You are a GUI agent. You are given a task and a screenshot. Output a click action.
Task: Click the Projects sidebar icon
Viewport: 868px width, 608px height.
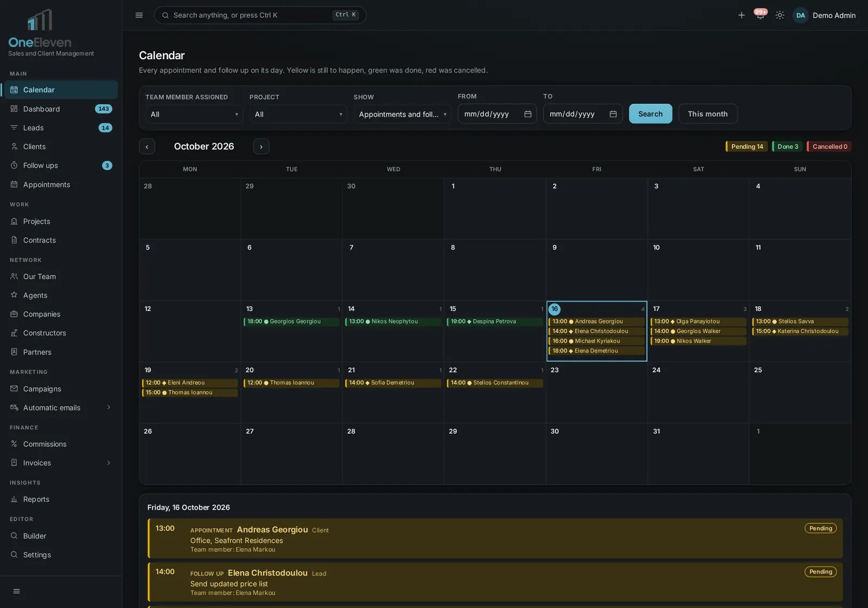pyautogui.click(x=14, y=221)
